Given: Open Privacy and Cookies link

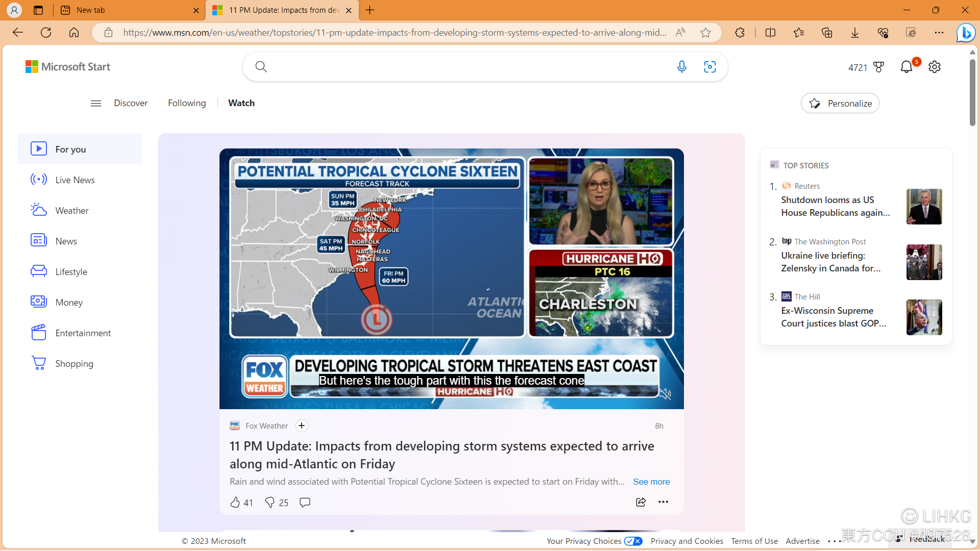Looking at the screenshot, I should pyautogui.click(x=687, y=541).
